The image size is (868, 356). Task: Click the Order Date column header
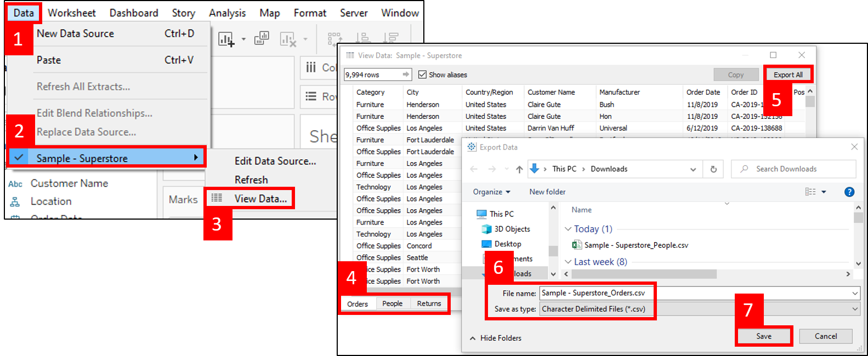click(x=703, y=92)
